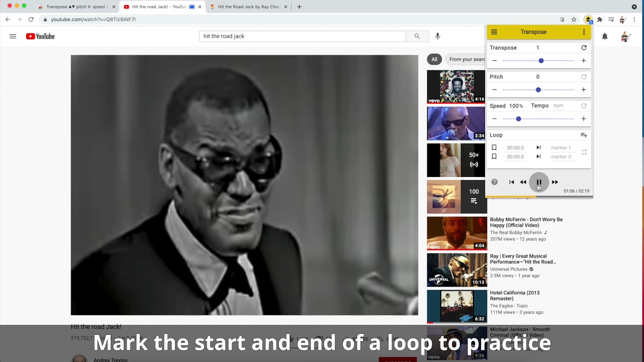Screen dimensions: 644x362
Task: Fast forward using the Transpose player
Action: tap(555, 182)
